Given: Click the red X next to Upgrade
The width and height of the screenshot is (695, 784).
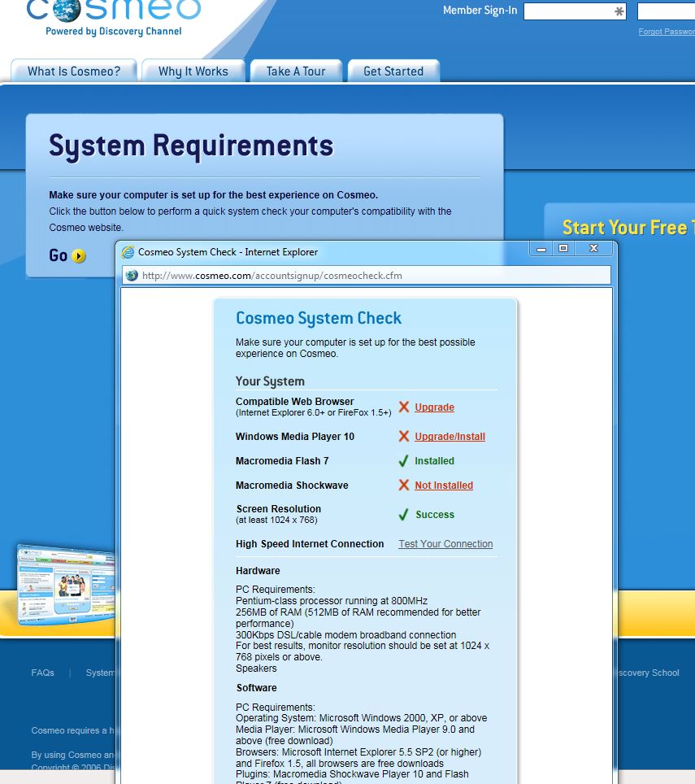Looking at the screenshot, I should point(404,407).
